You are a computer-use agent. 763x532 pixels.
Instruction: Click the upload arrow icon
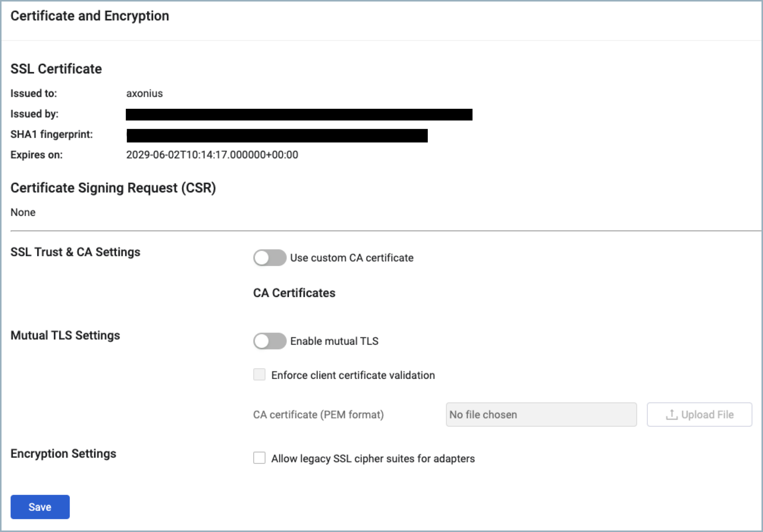pos(672,415)
